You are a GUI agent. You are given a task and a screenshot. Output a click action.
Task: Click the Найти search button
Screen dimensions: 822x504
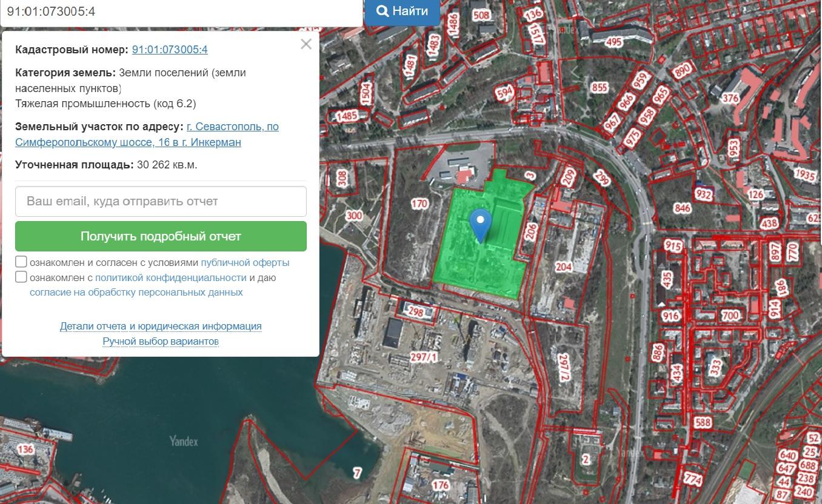(x=403, y=11)
